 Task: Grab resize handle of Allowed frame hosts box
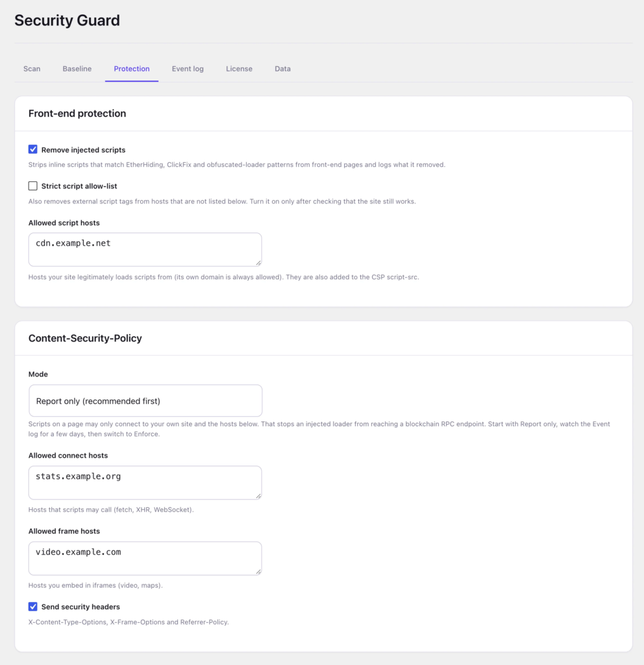(x=258, y=571)
